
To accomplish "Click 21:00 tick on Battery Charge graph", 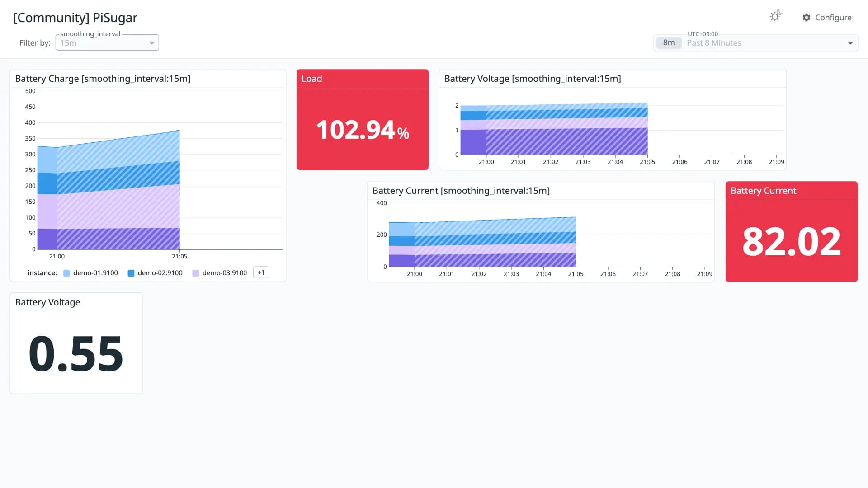I will click(x=57, y=256).
